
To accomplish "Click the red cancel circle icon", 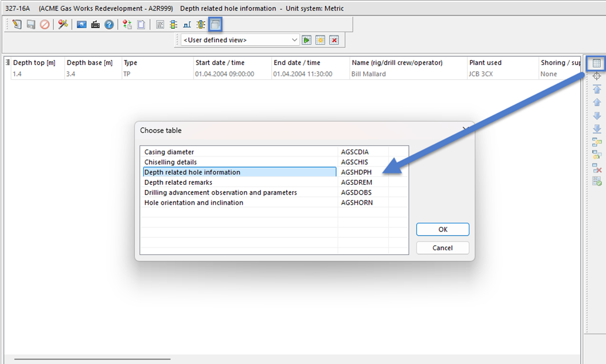I will pos(45,25).
